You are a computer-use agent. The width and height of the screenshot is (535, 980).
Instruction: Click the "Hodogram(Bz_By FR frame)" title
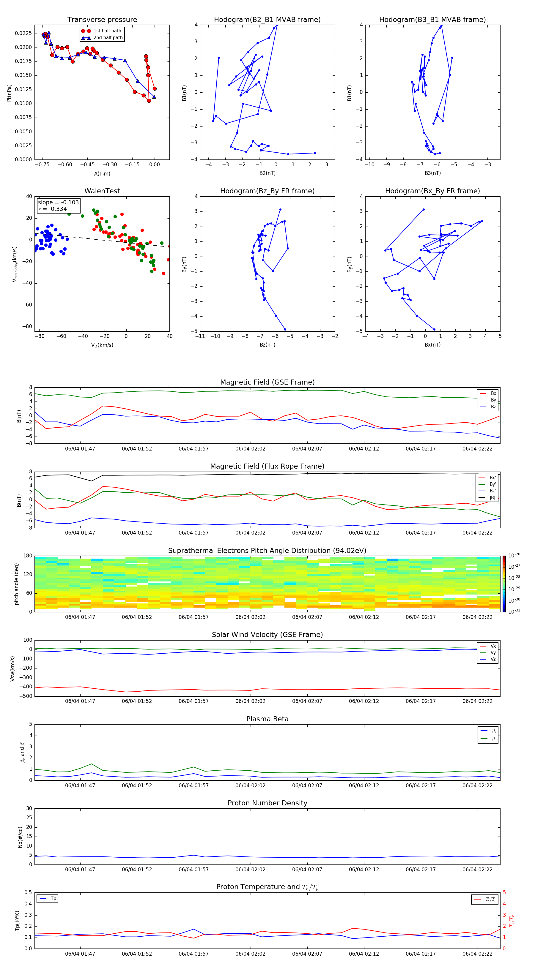(x=267, y=191)
